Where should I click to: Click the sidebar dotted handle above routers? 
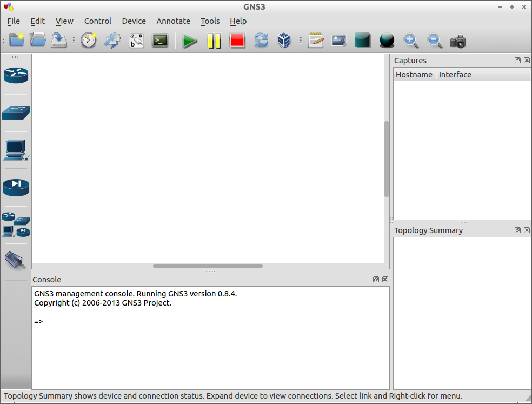point(15,57)
